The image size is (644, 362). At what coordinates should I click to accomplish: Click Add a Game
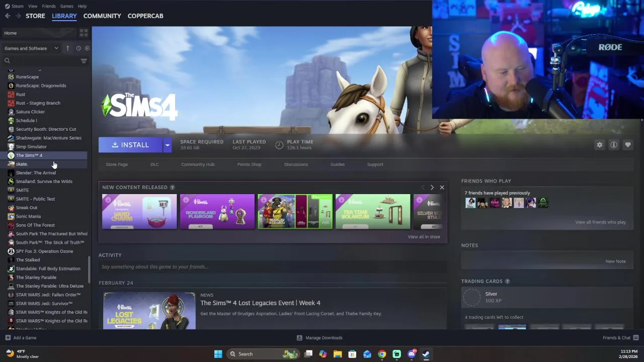coord(21,338)
